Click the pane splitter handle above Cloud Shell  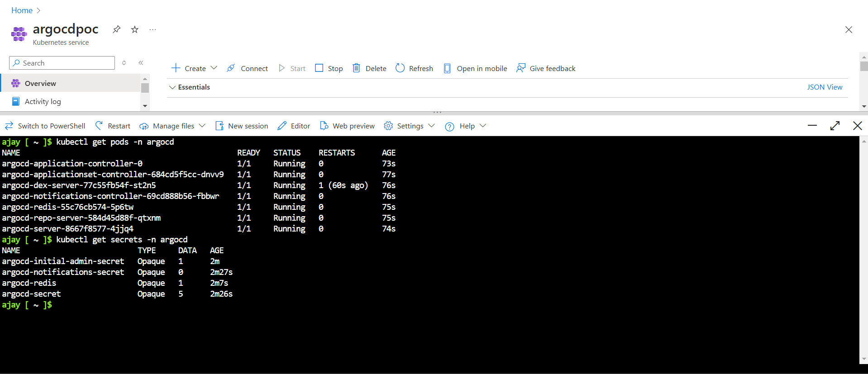click(x=437, y=112)
